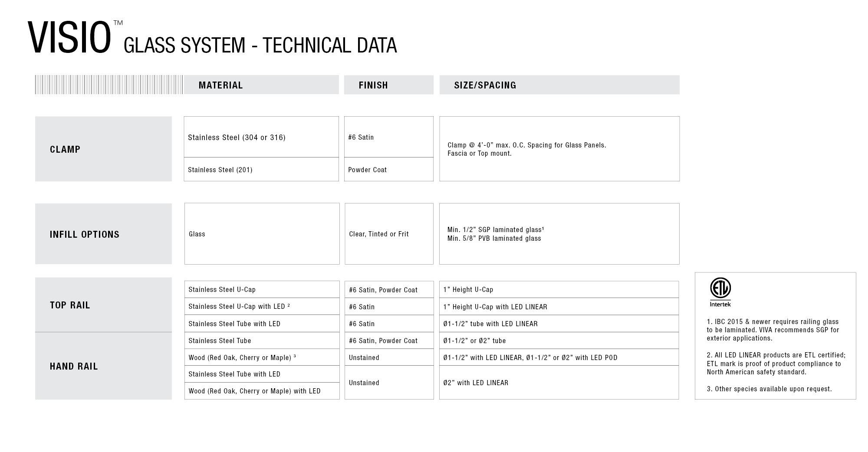Click footnote 1 about IBC 2015
The width and height of the screenshot is (868, 452).
(x=773, y=330)
